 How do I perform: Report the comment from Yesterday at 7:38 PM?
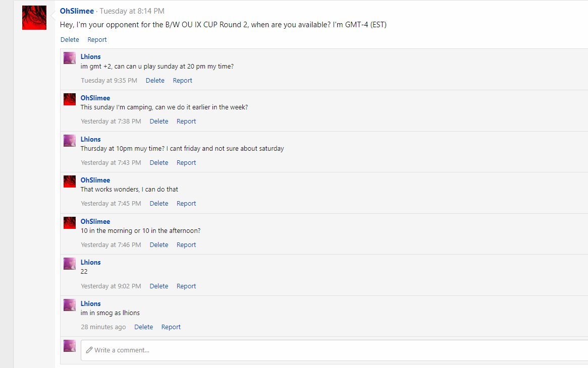(x=186, y=121)
